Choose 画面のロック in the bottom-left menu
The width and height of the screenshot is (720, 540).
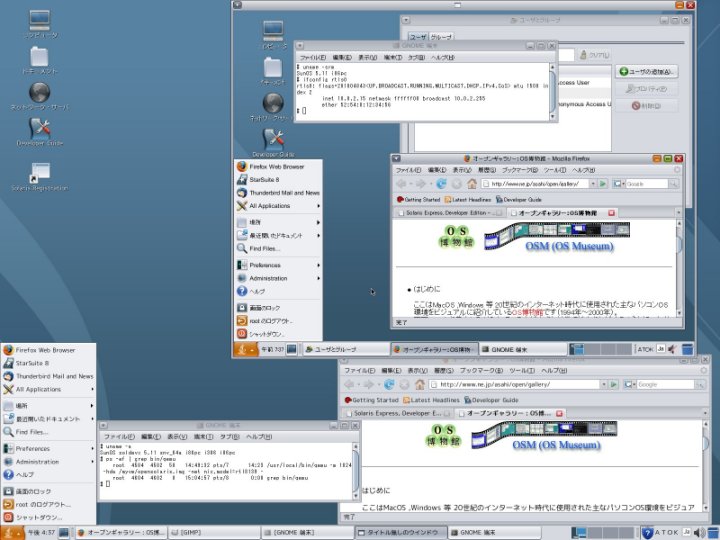[x=49, y=491]
